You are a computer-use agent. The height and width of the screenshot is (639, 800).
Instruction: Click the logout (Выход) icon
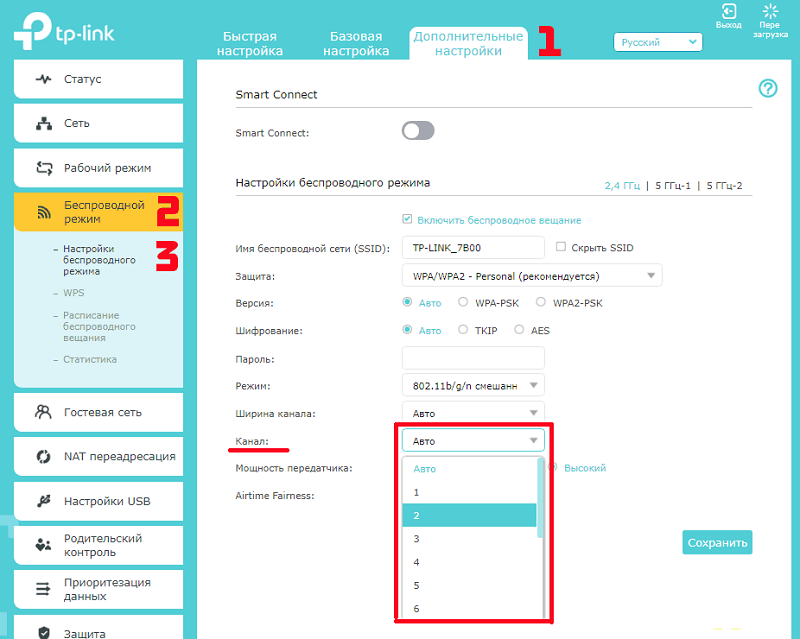729,12
